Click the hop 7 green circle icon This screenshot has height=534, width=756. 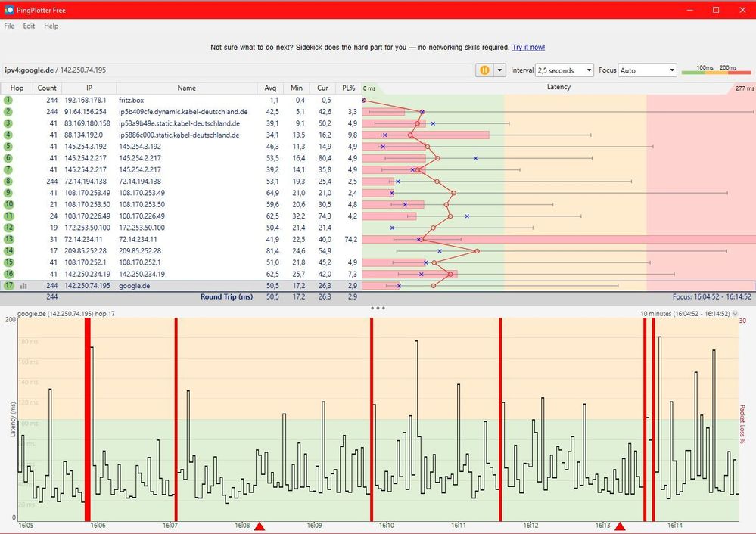coord(8,169)
